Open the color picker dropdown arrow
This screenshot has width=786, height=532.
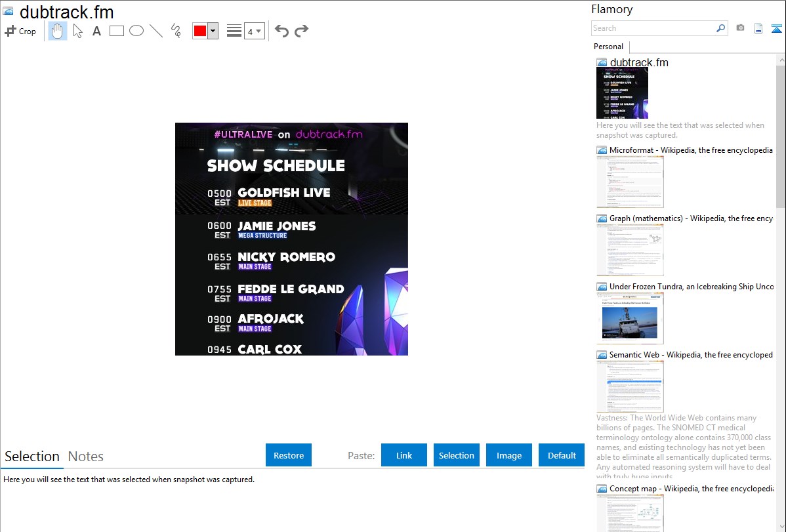tap(213, 31)
